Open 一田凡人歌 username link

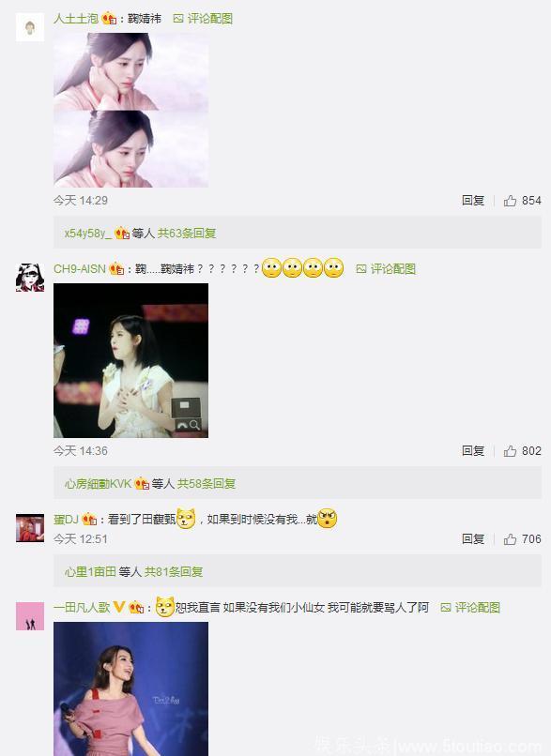point(82,608)
